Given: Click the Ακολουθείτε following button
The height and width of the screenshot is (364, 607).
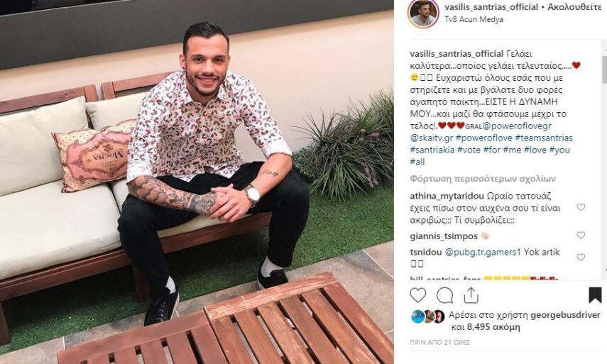Looking at the screenshot, I should tap(574, 7).
